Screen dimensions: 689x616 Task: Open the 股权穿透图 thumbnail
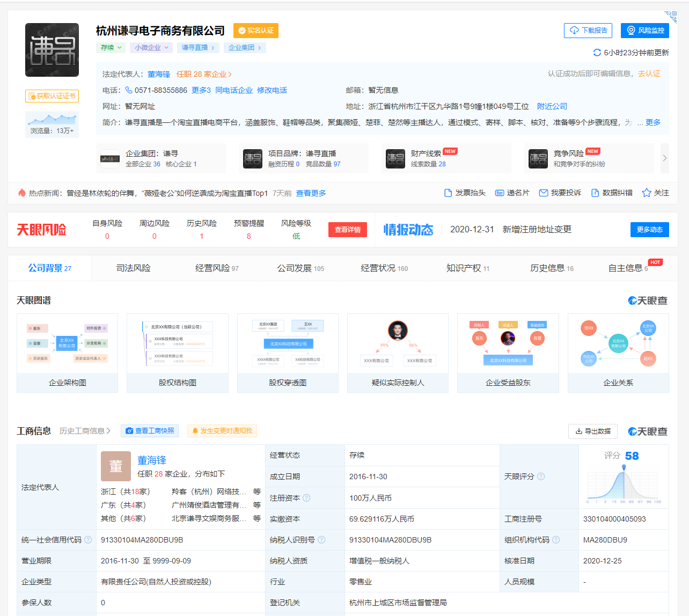point(288,353)
